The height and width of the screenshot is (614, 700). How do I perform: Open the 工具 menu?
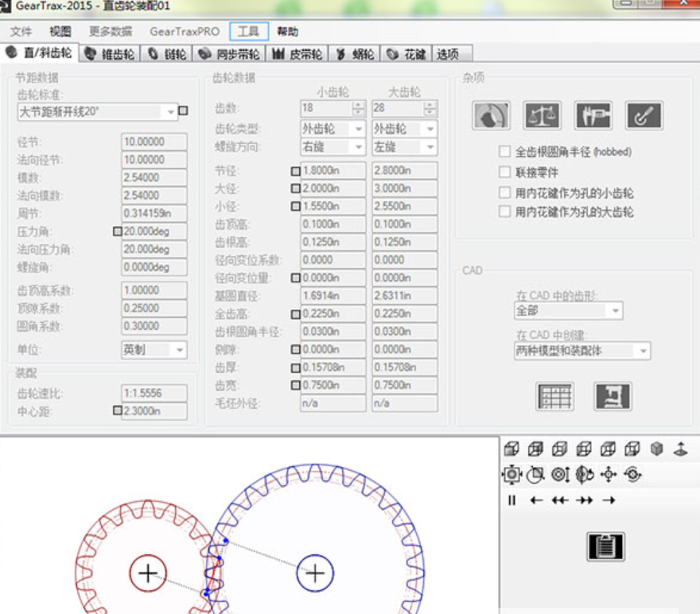[x=249, y=31]
